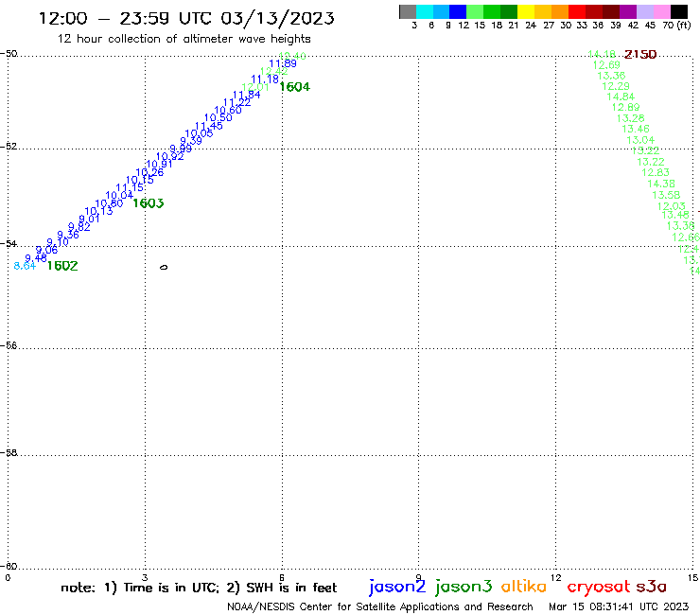This screenshot has width=700, height=615.
Task: Click the 14.84 wave height value
Action: [621, 97]
